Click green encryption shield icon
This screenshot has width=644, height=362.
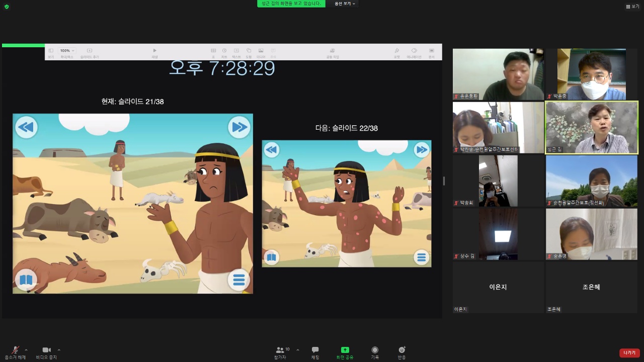7,7
